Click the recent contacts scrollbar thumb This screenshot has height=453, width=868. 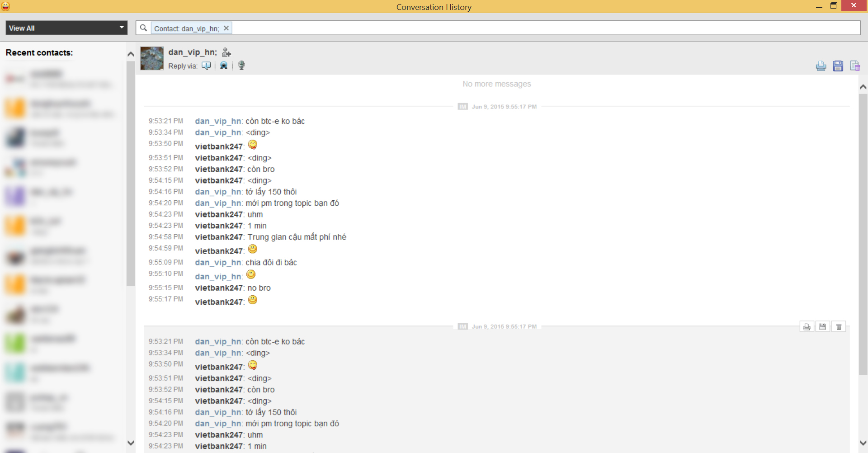click(131, 174)
